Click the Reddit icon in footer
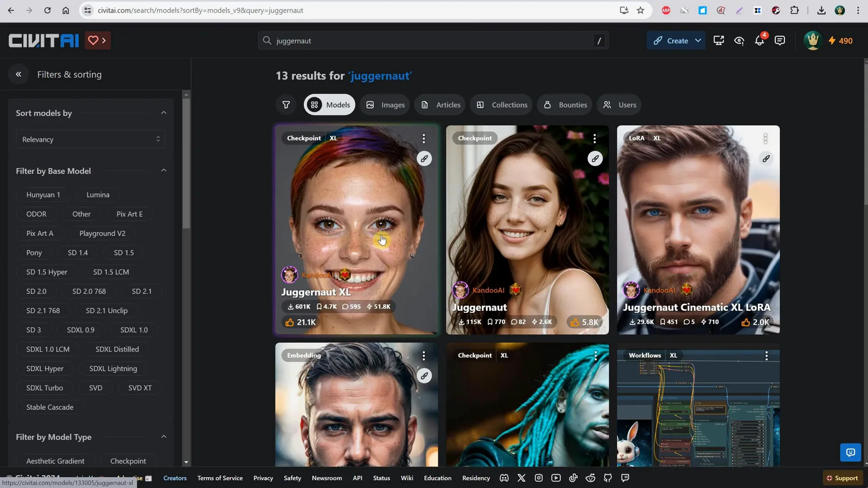Screen dimensions: 868x488 coord(591,478)
